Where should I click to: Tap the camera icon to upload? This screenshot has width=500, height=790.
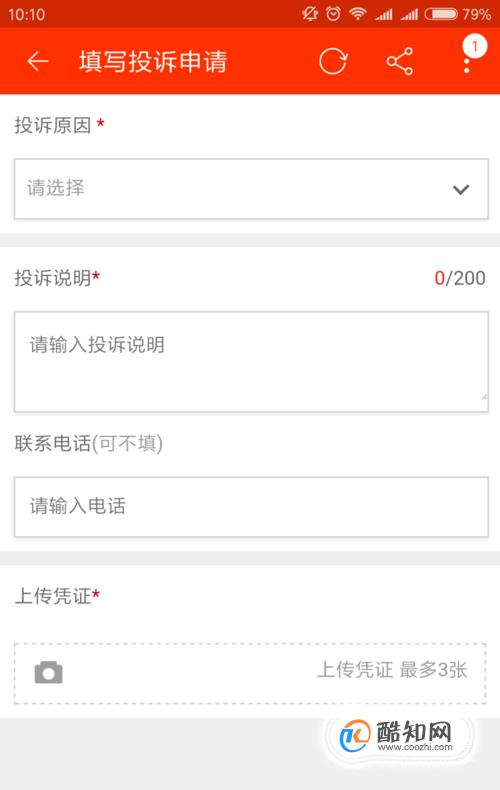tap(48, 673)
